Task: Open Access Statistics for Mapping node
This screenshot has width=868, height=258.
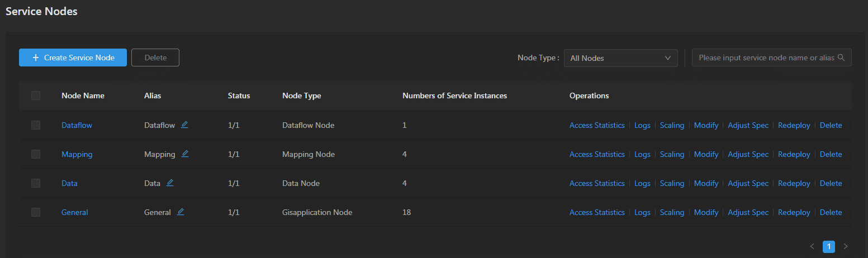Action: point(596,154)
